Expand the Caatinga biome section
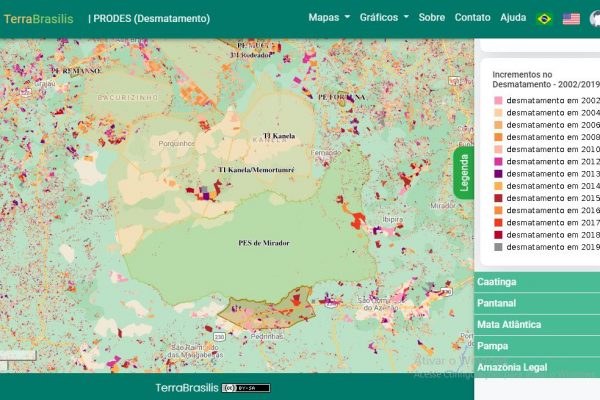This screenshot has height=400, width=600. 536,281
